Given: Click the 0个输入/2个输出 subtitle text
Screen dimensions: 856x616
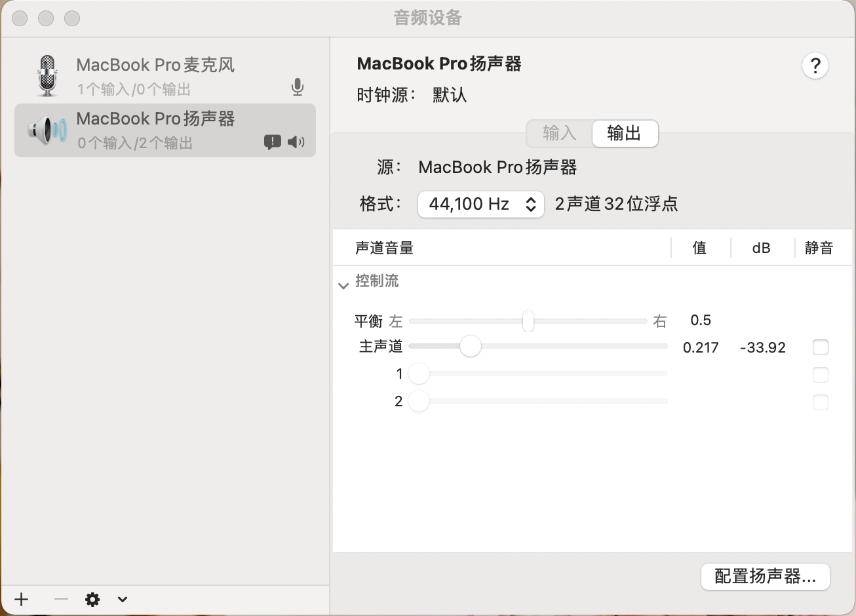Looking at the screenshot, I should (135, 143).
